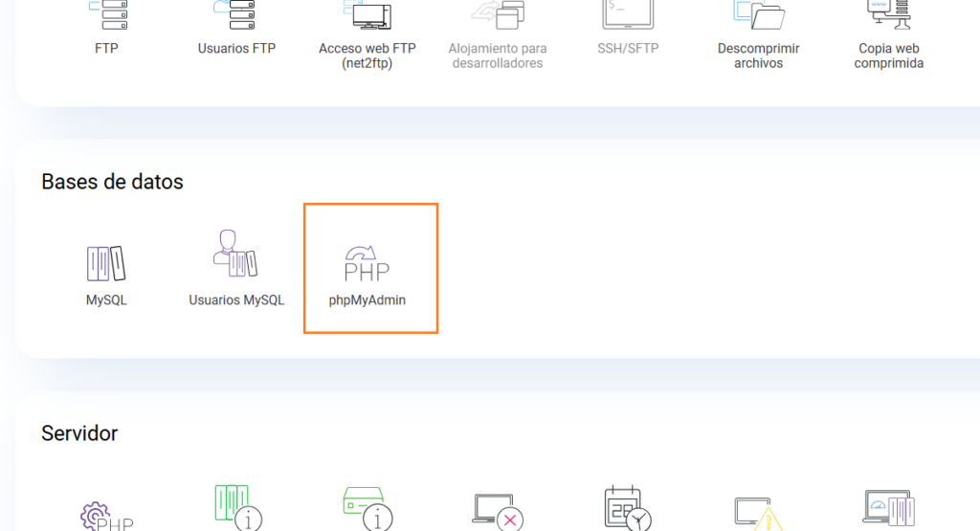Image resolution: width=980 pixels, height=531 pixels.
Task: Click the "phpMyAdmin" text label
Action: click(367, 300)
